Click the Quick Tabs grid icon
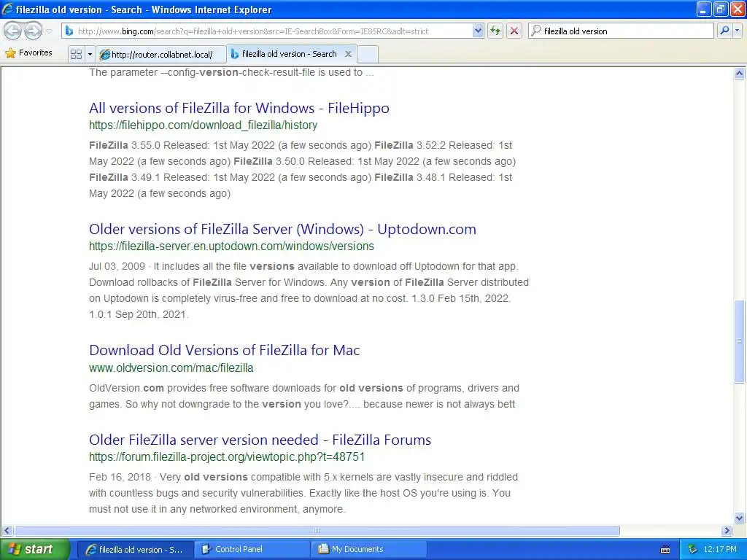Image resolution: width=747 pixels, height=560 pixels. tap(76, 54)
